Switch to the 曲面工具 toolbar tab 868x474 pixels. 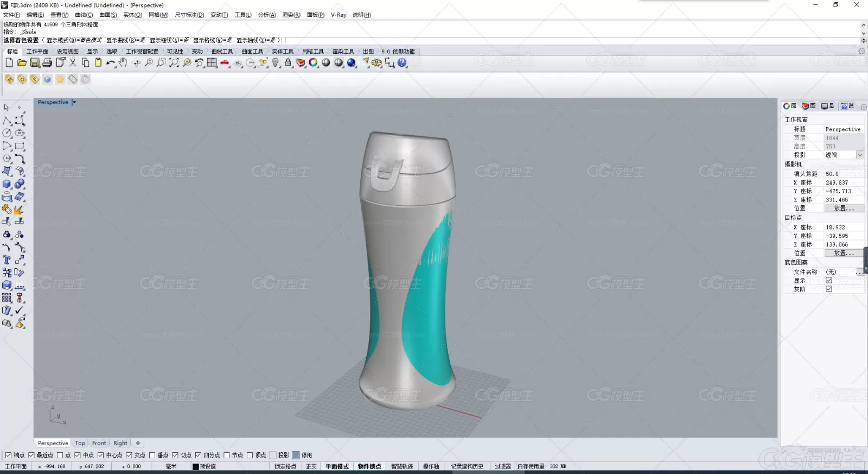(252, 52)
